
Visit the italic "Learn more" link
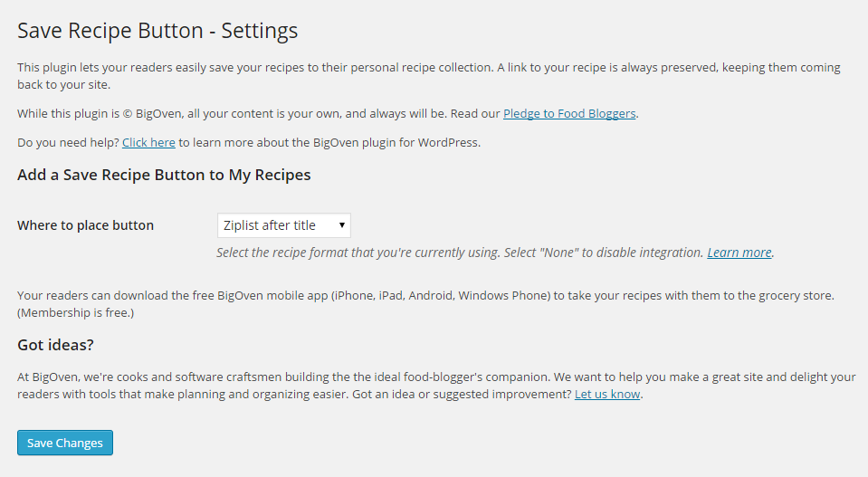(x=739, y=253)
